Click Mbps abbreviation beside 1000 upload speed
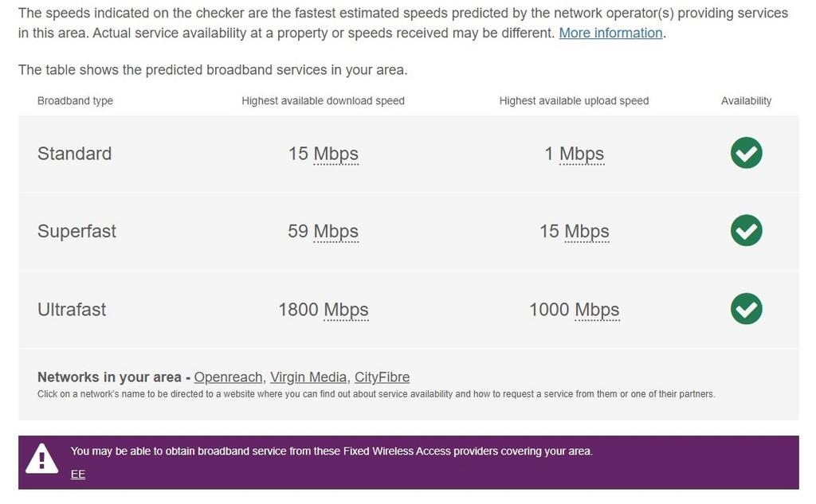Image resolution: width=816 pixels, height=504 pixels. click(597, 310)
